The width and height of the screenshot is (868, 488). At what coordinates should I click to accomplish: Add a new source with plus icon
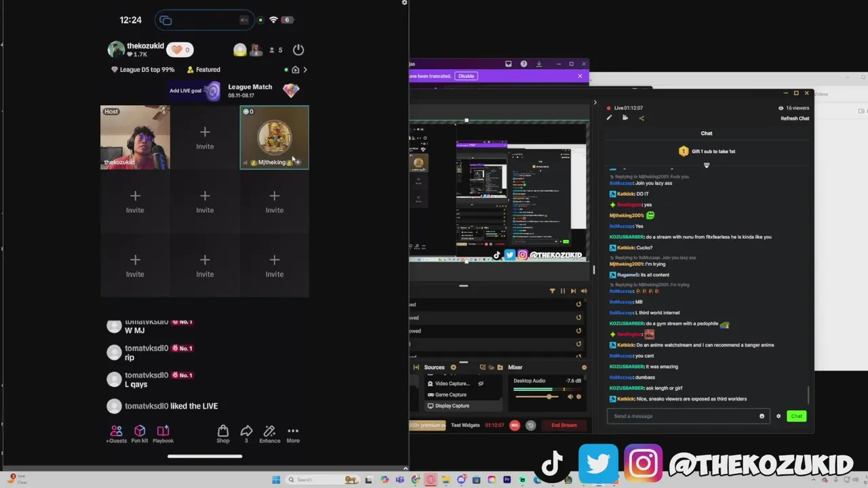coord(453,367)
